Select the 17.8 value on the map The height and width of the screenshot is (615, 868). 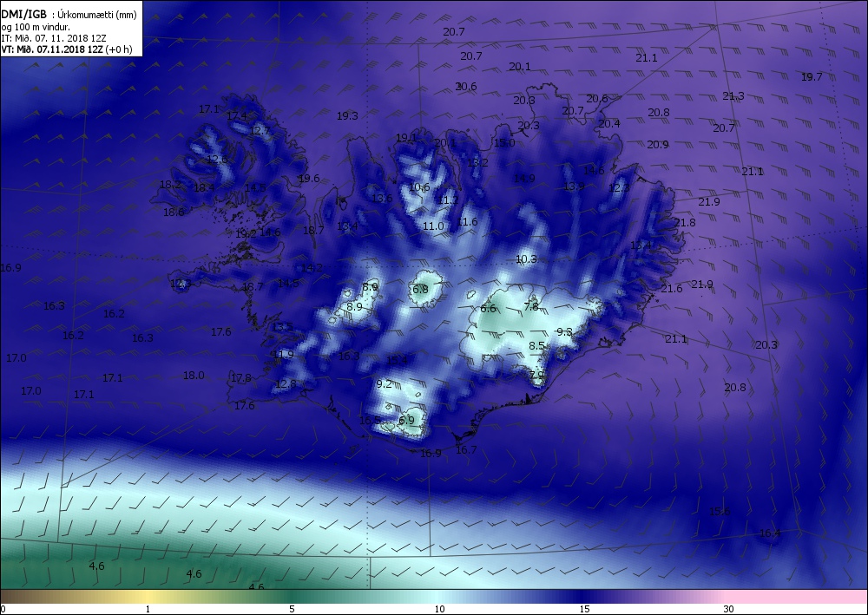240,378
